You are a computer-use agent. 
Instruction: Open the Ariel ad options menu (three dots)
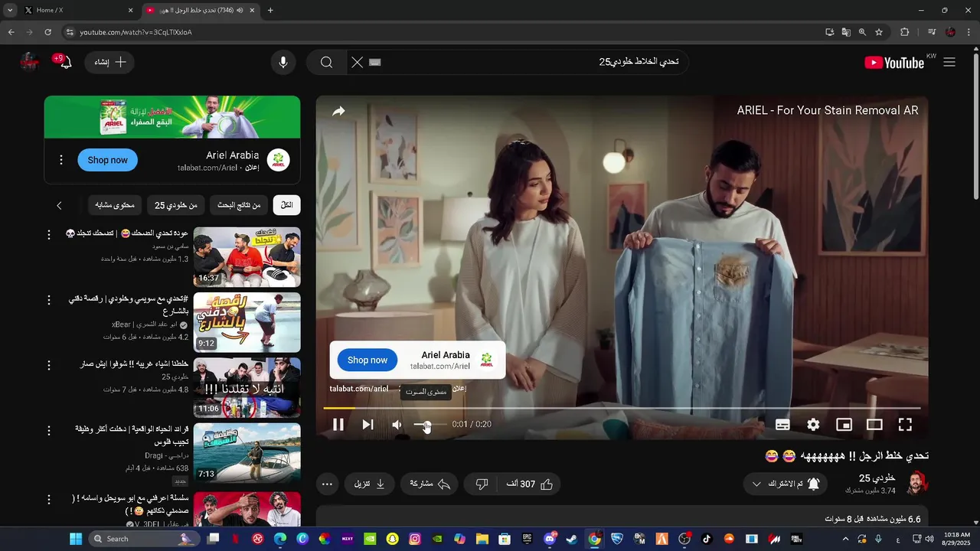(x=61, y=160)
